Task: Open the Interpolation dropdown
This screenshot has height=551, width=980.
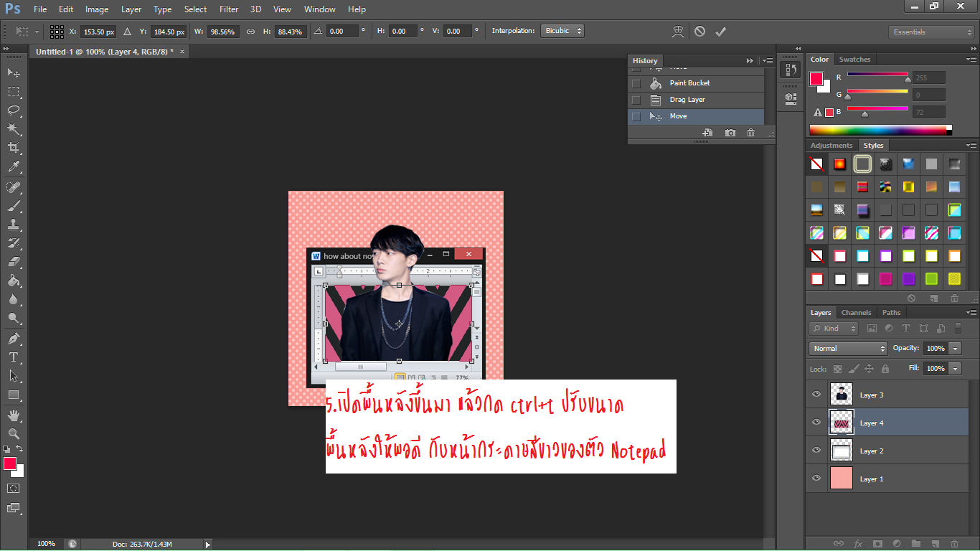Action: coord(562,32)
